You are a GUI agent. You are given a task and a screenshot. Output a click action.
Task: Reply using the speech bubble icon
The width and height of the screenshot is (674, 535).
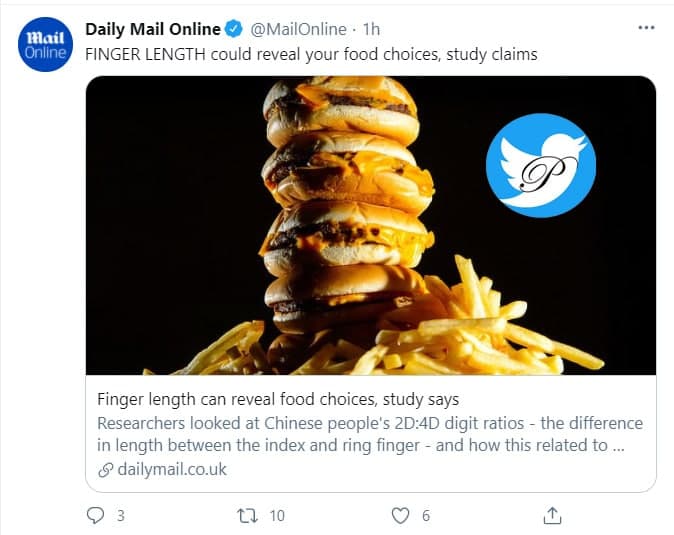coord(96,515)
